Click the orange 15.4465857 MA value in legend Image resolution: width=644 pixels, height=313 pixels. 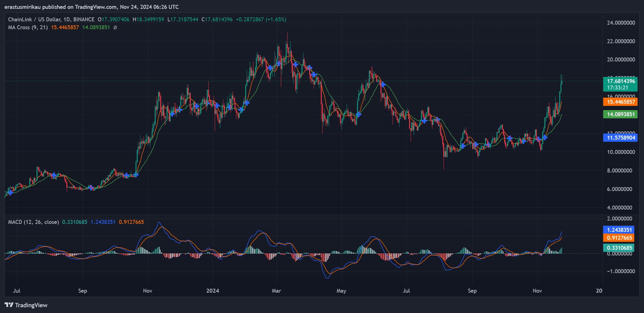coord(65,27)
